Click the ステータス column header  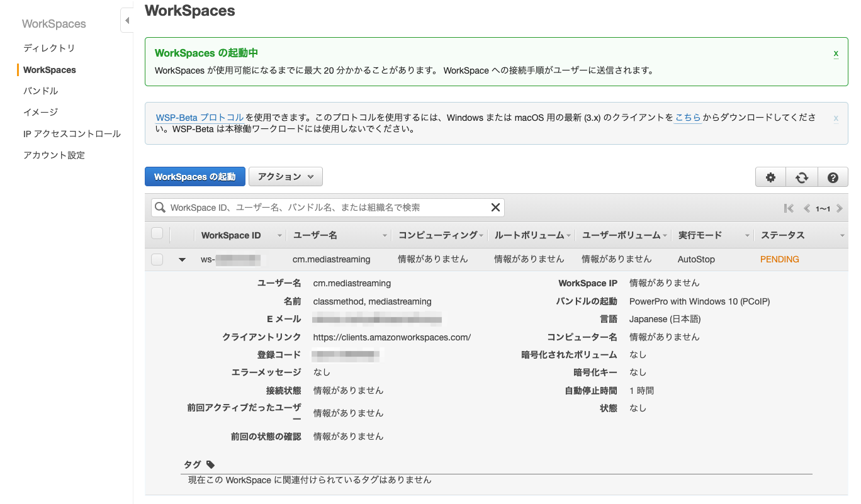(782, 235)
